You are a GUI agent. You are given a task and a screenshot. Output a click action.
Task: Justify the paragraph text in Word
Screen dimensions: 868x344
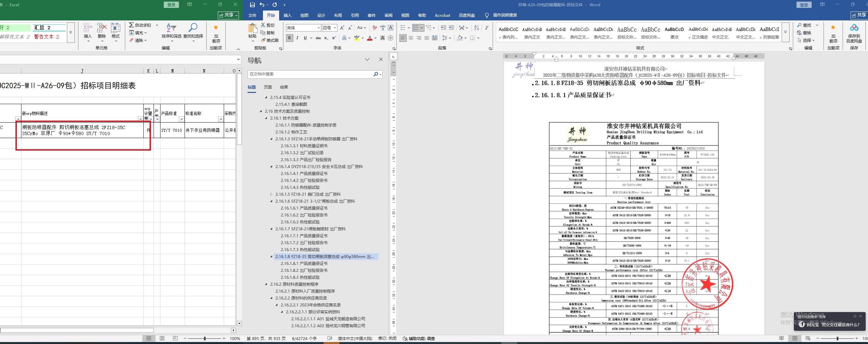point(427,38)
